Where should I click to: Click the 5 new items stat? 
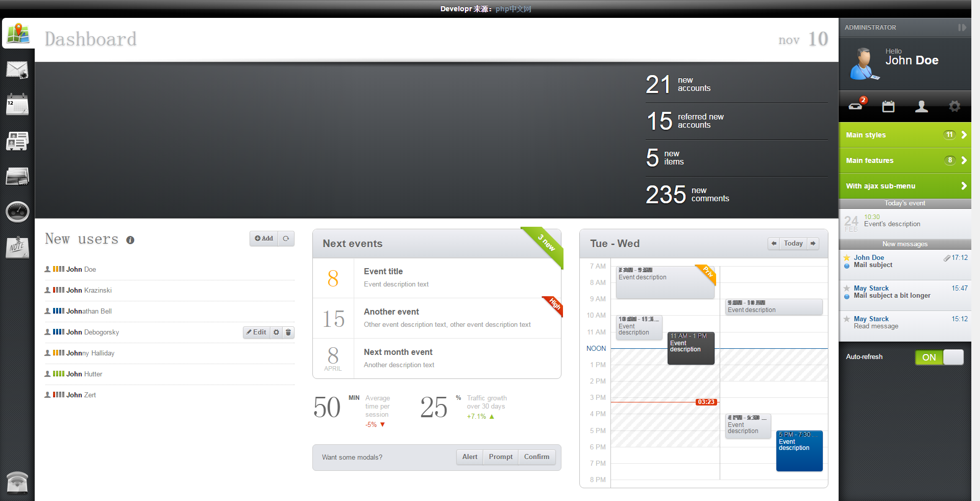point(737,158)
